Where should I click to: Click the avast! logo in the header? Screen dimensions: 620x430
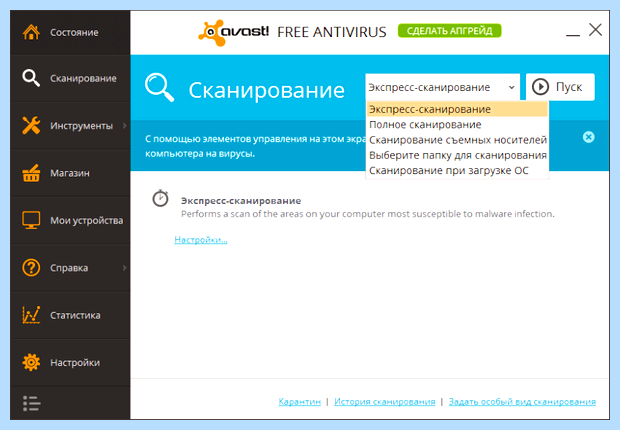(x=233, y=32)
